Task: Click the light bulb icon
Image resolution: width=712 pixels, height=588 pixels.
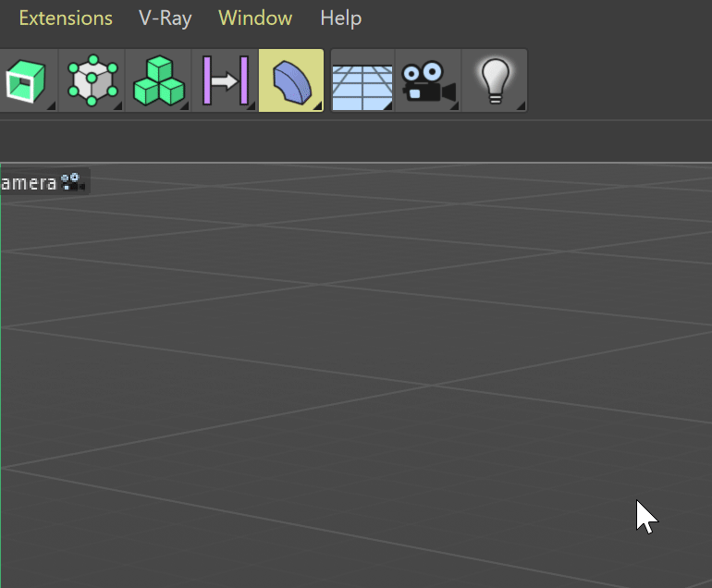Action: (x=495, y=80)
